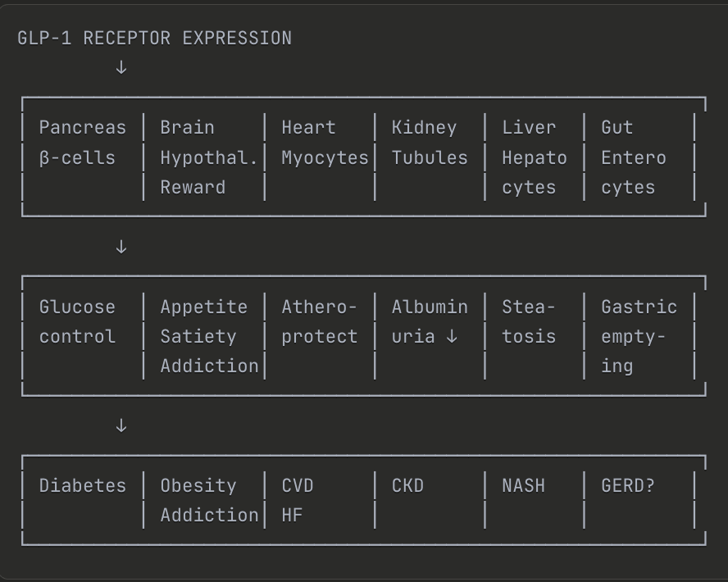The image size is (728, 582).
Task: Click the word Obesity
Action: pyautogui.click(x=198, y=485)
